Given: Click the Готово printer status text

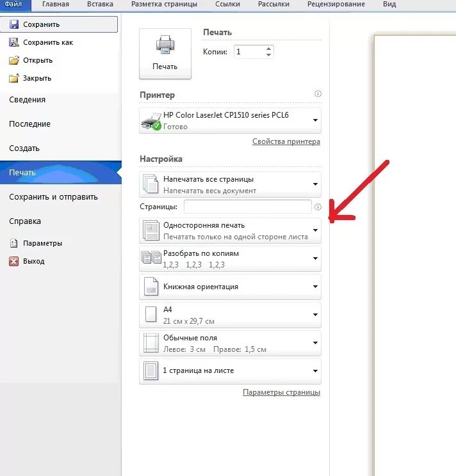Looking at the screenshot, I should tap(175, 127).
